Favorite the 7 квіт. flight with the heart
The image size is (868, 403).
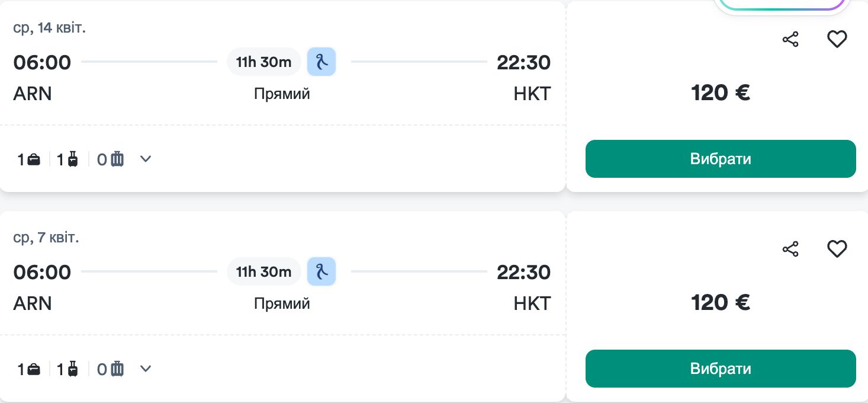point(837,250)
